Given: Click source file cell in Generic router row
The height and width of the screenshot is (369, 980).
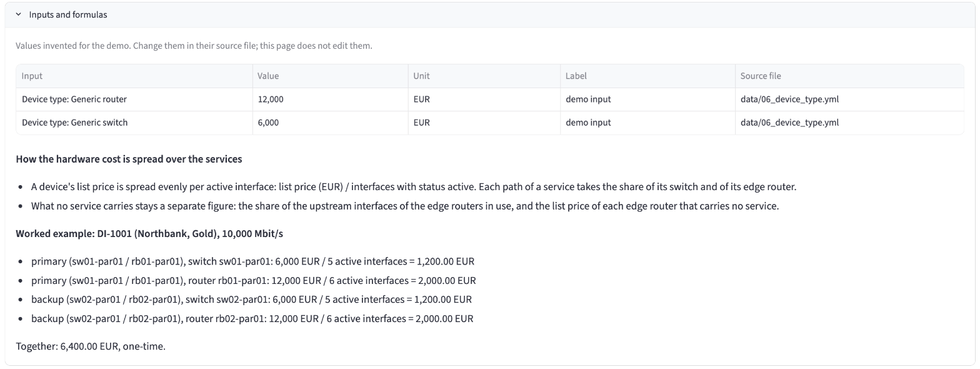Looking at the screenshot, I should pos(849,99).
